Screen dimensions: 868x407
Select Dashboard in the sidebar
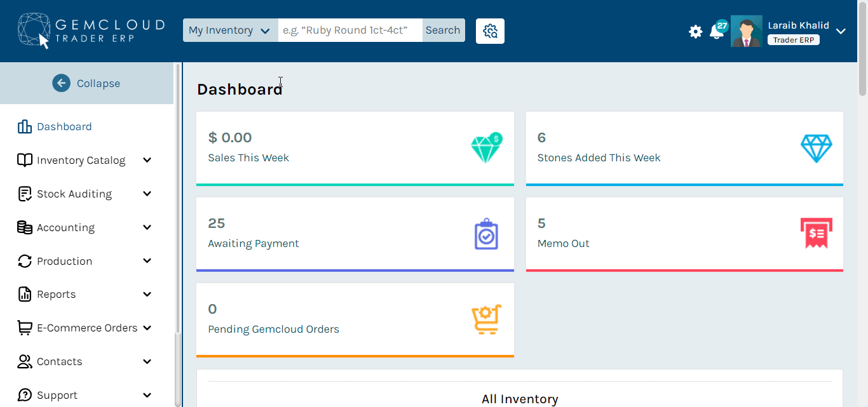click(x=64, y=126)
